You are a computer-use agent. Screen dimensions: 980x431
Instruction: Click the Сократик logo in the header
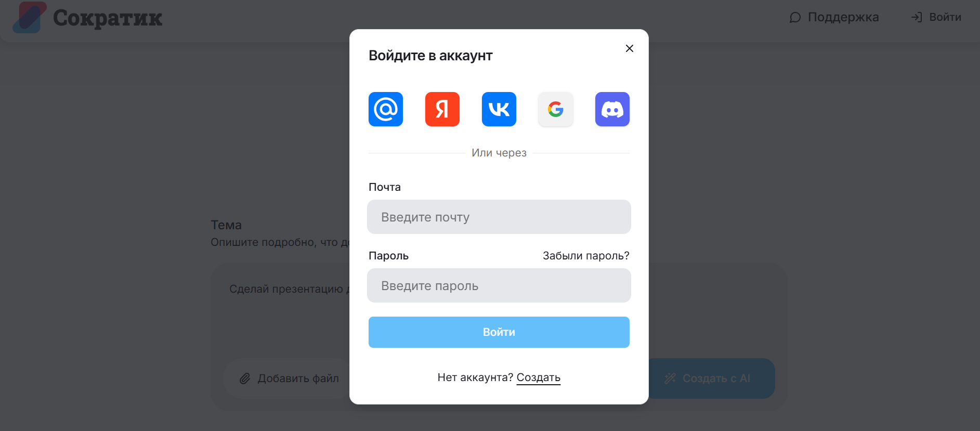click(87, 18)
